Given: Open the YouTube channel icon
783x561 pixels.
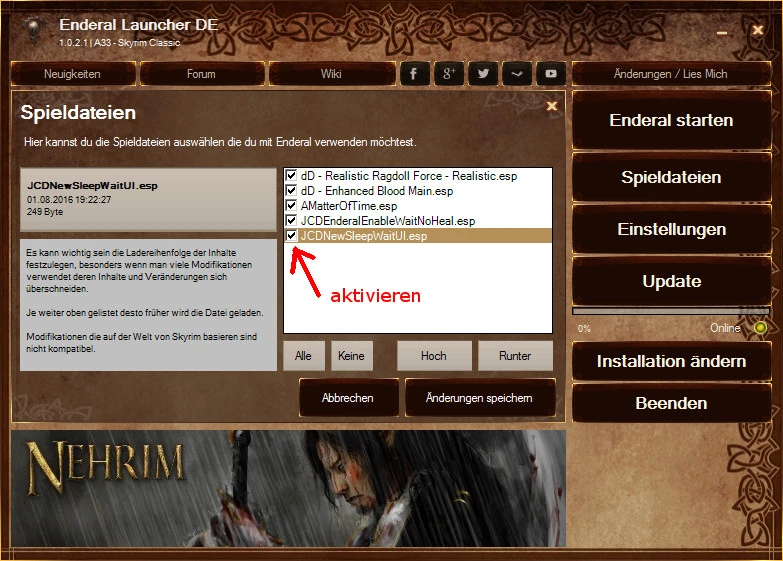Looking at the screenshot, I should pyautogui.click(x=550, y=74).
